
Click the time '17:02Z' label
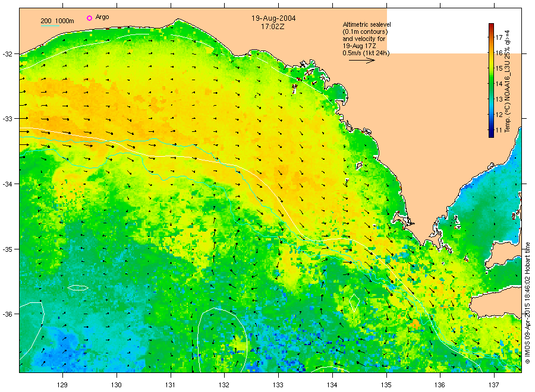(x=273, y=26)
